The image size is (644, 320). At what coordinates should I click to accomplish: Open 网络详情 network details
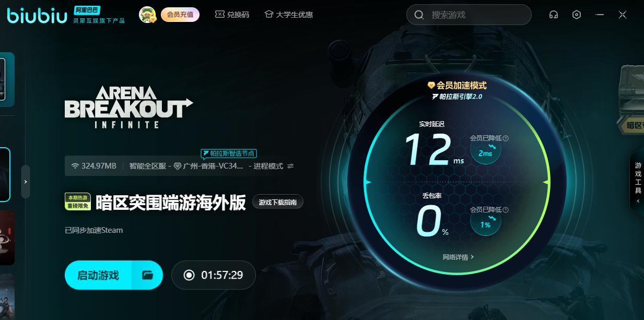458,257
